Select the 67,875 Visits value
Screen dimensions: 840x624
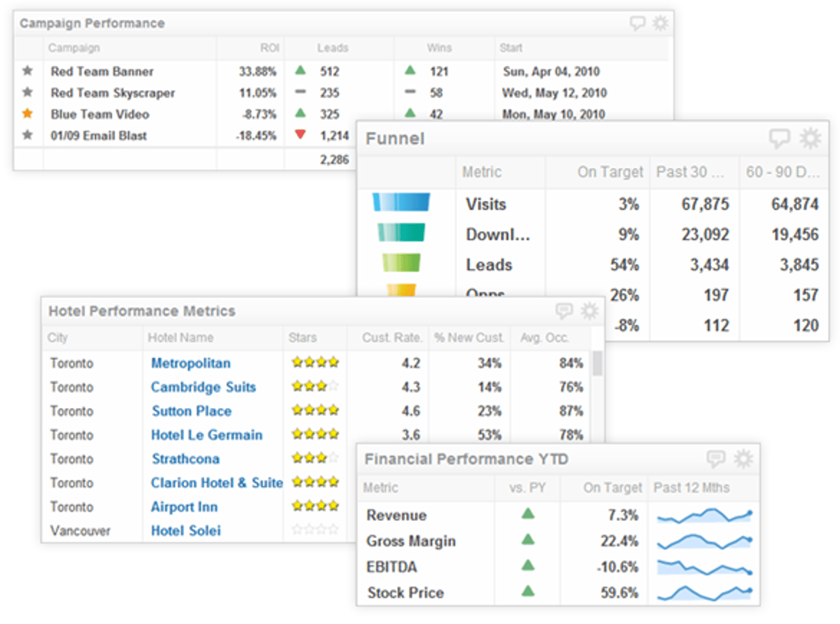tap(705, 204)
